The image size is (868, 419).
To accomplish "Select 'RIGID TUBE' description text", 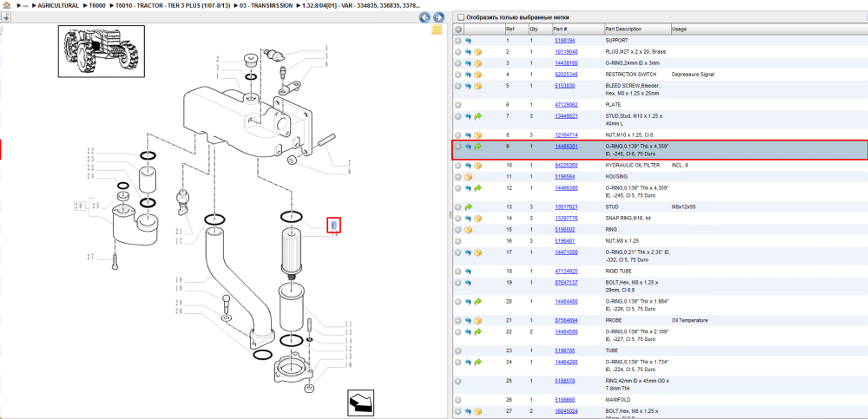I will (618, 272).
